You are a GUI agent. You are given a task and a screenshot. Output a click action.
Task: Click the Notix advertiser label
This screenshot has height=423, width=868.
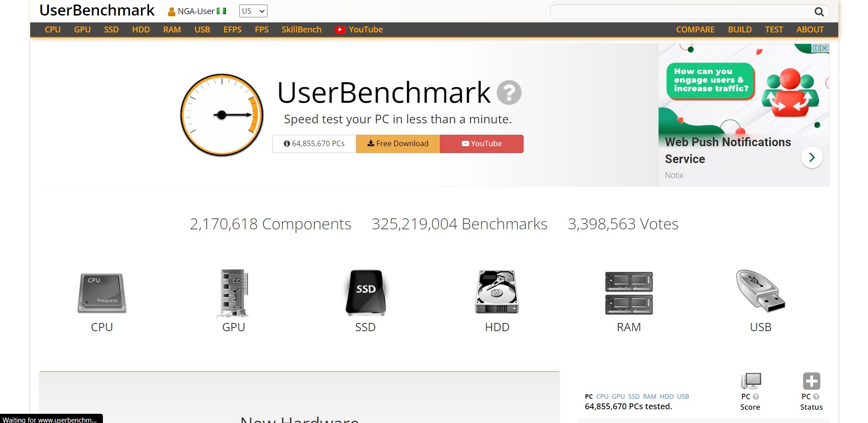click(x=674, y=175)
